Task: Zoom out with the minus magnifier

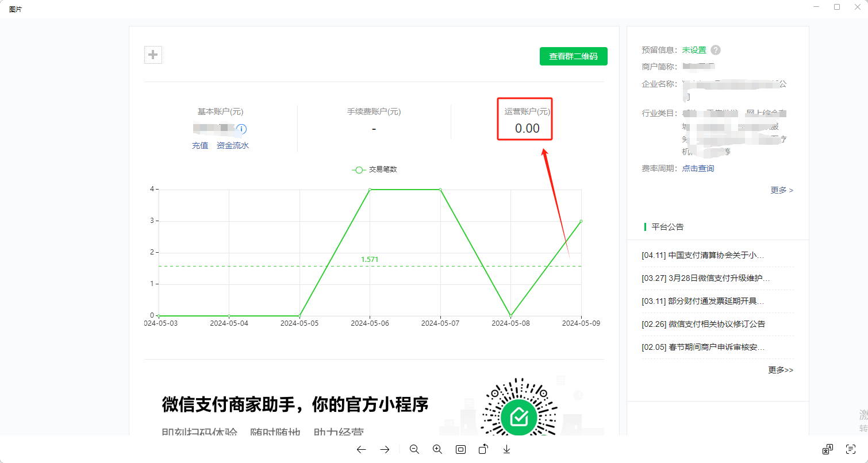Action: point(414,450)
